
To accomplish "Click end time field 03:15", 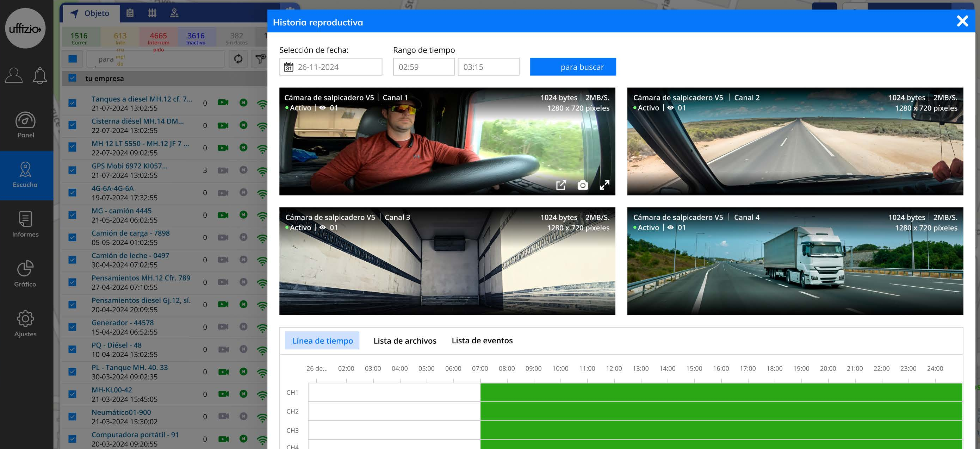I will (x=489, y=67).
